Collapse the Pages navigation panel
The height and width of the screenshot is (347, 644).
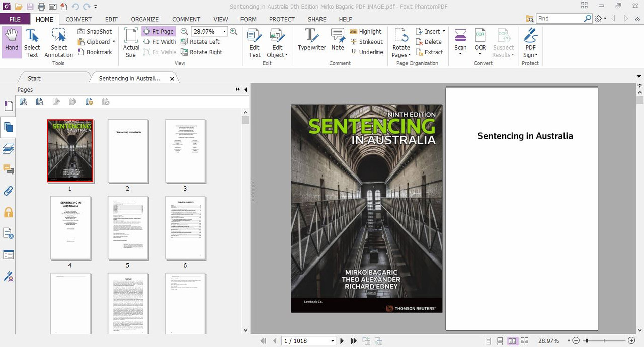click(x=246, y=89)
